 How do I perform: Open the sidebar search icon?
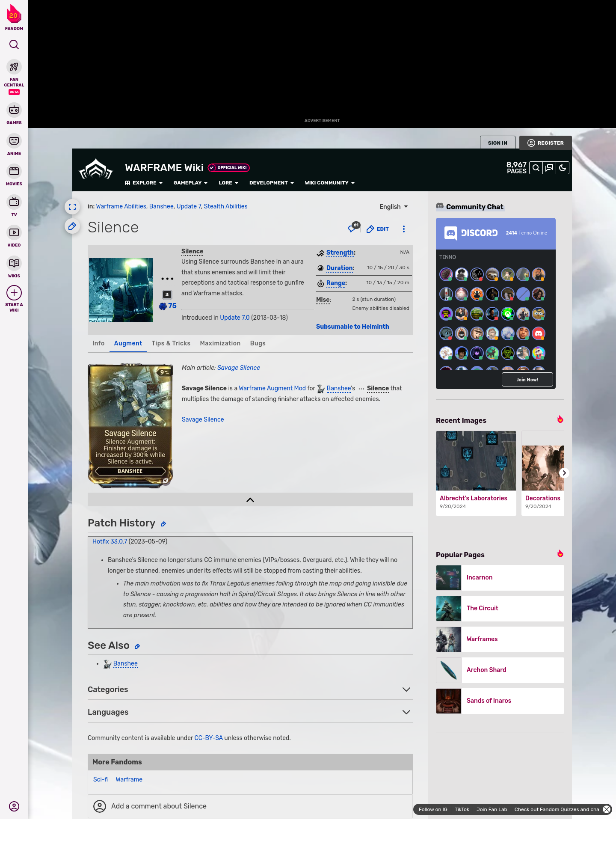[14, 45]
